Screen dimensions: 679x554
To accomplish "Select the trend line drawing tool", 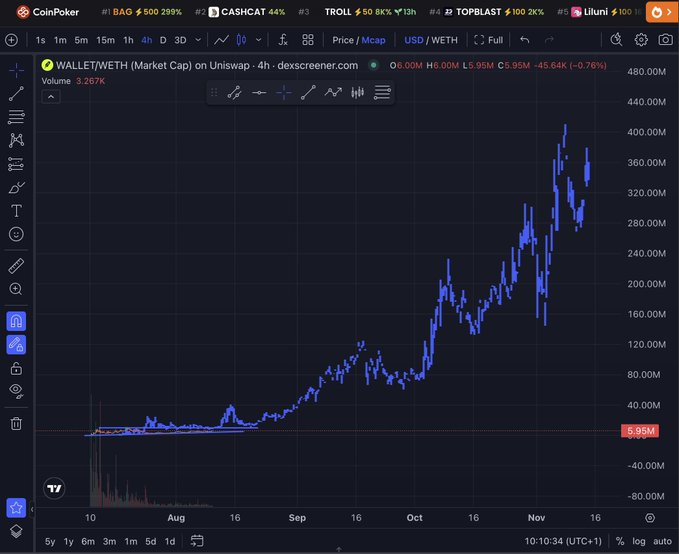I will [16, 94].
